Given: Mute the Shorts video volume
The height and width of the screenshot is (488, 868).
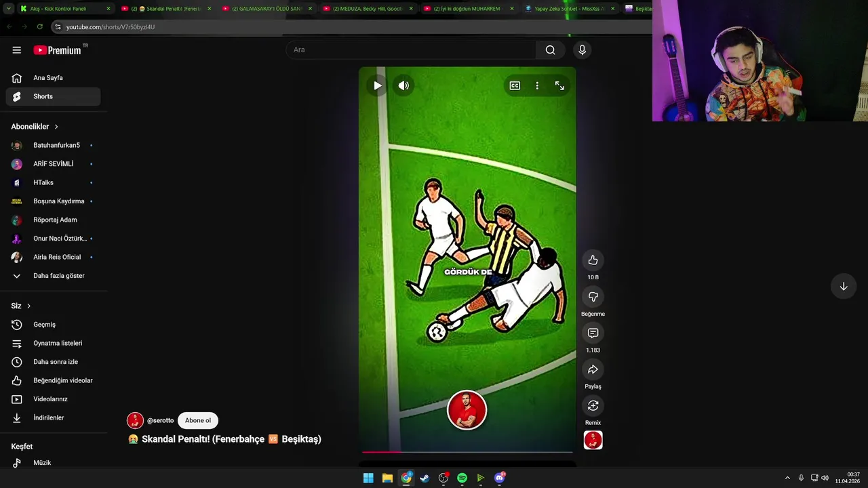Looking at the screenshot, I should click(403, 85).
